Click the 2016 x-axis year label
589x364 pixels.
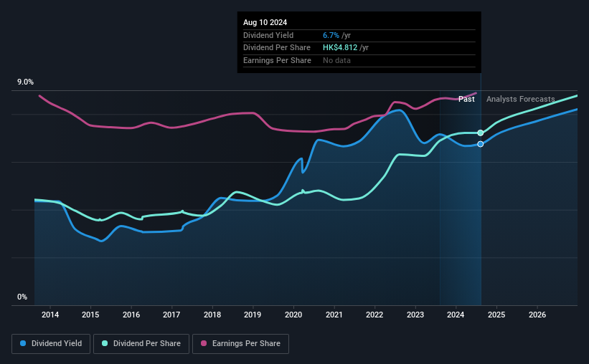pos(131,315)
